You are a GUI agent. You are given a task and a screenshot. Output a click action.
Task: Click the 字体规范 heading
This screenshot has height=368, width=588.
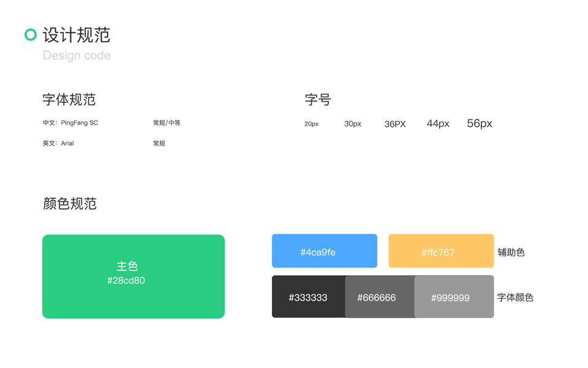69,99
